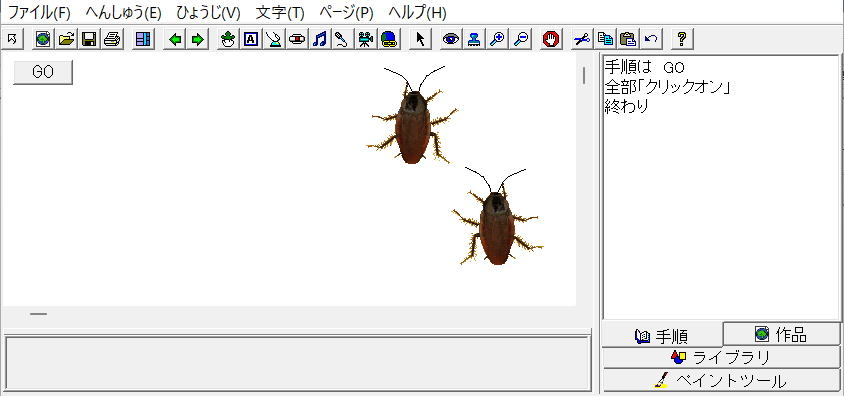
Task: Select the video camera tool
Action: coord(366,39)
